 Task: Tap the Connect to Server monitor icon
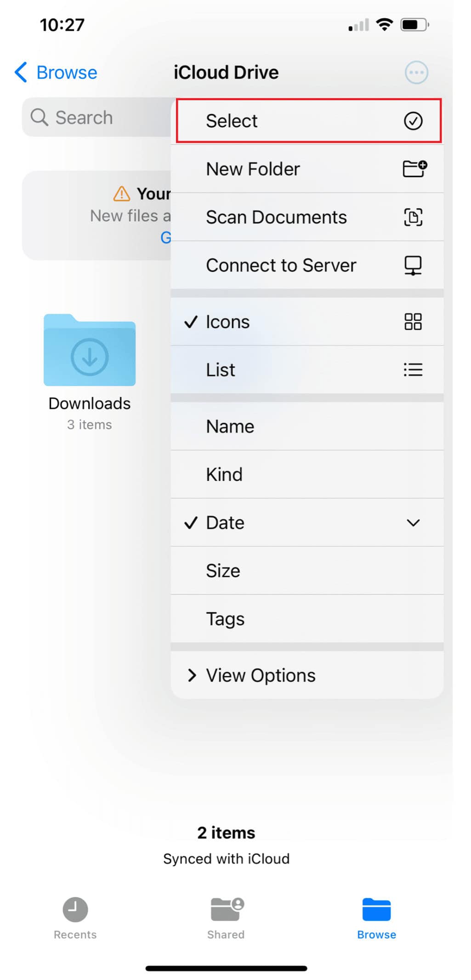(413, 265)
